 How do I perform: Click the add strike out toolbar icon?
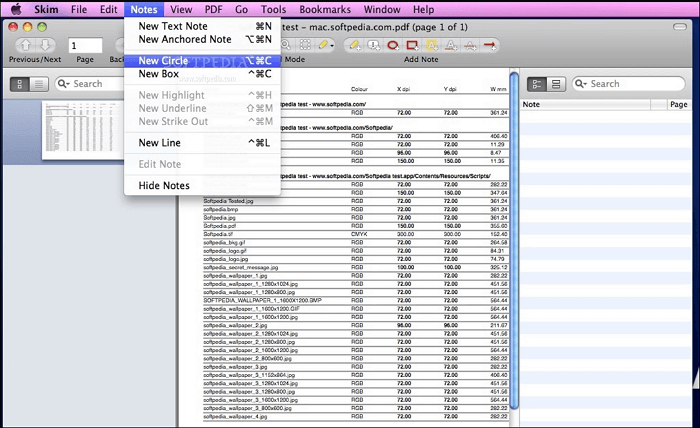470,45
